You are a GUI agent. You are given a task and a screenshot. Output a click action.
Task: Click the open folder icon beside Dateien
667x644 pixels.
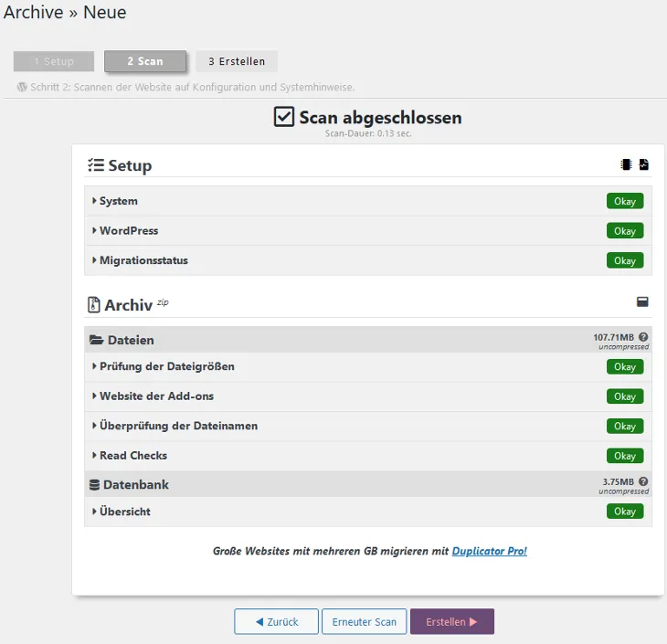[96, 340]
